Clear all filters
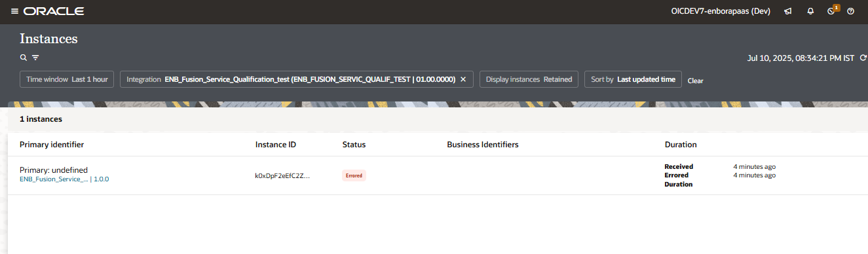 pos(695,81)
